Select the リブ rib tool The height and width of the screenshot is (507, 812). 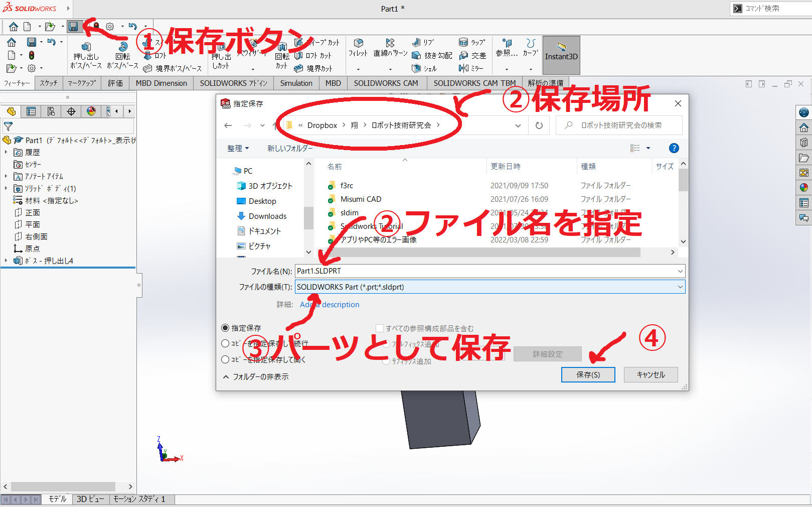pyautogui.click(x=423, y=43)
